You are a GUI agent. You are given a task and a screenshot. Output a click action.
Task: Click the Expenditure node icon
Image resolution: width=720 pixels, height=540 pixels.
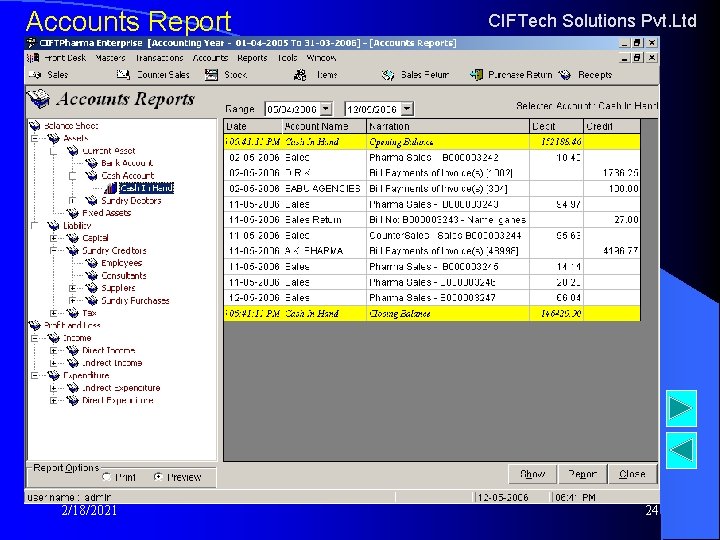point(54,376)
